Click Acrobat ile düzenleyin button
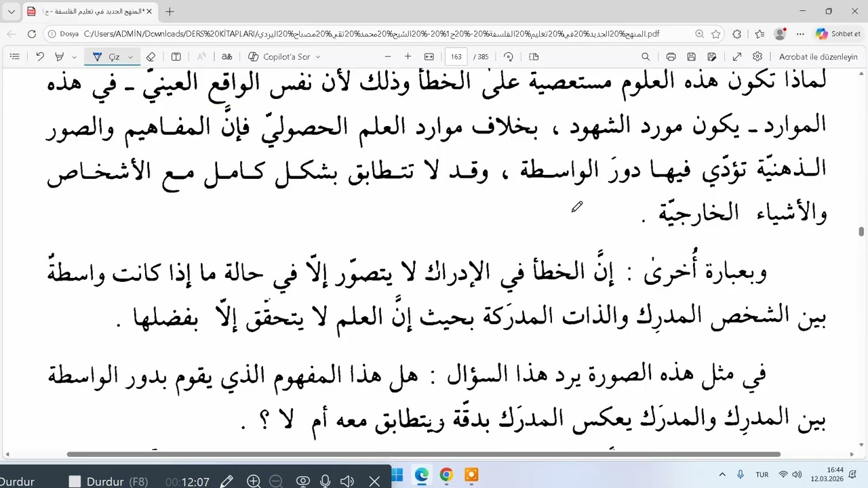The width and height of the screenshot is (868, 488). click(x=818, y=57)
